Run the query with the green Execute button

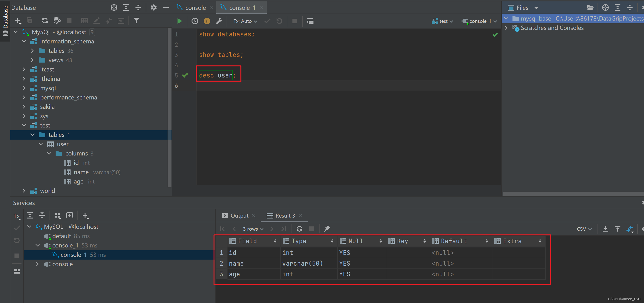click(179, 21)
